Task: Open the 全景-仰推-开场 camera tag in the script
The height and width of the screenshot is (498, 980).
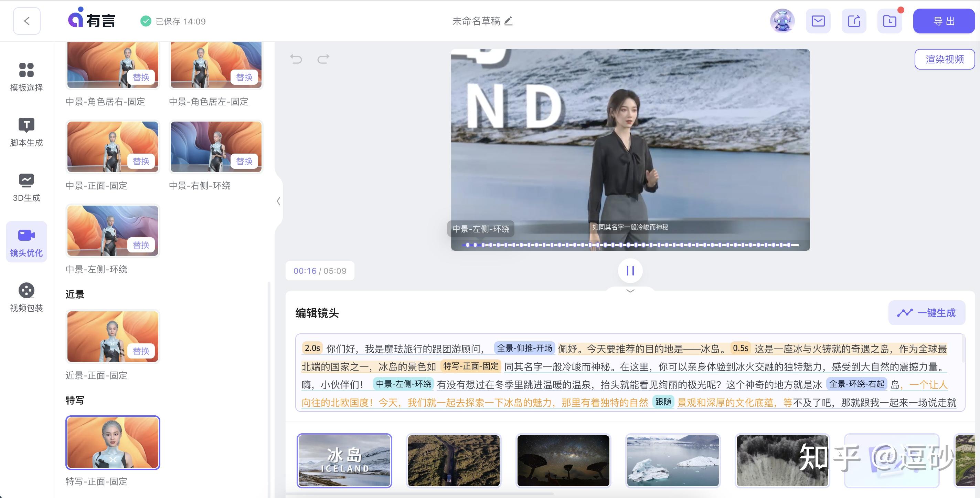Action: (x=525, y=347)
